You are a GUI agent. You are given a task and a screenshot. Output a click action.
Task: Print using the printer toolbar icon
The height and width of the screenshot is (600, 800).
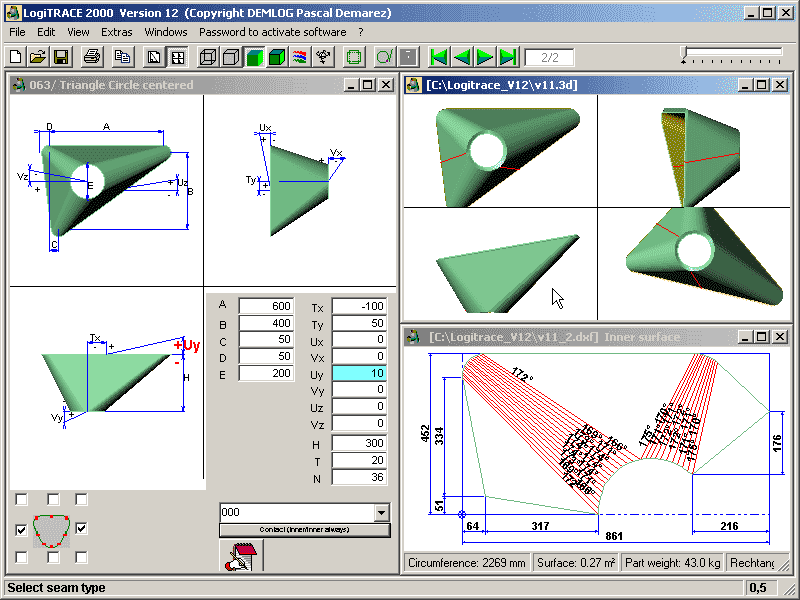[92, 57]
